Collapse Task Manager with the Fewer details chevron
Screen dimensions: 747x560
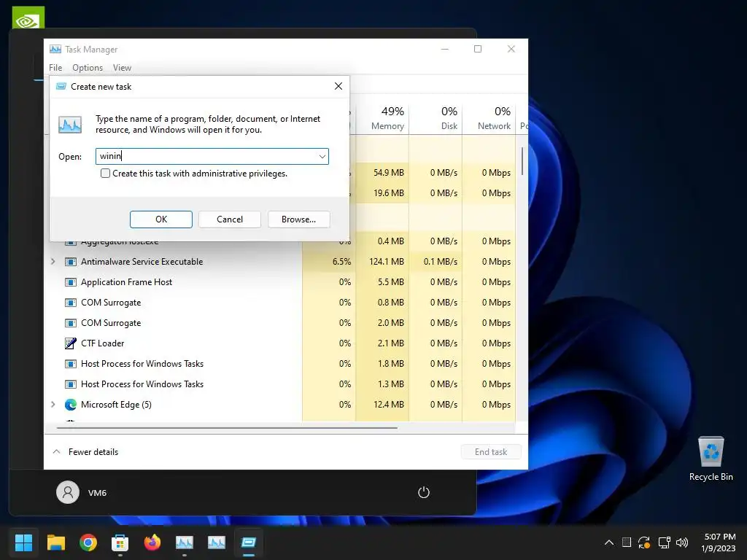(x=56, y=451)
